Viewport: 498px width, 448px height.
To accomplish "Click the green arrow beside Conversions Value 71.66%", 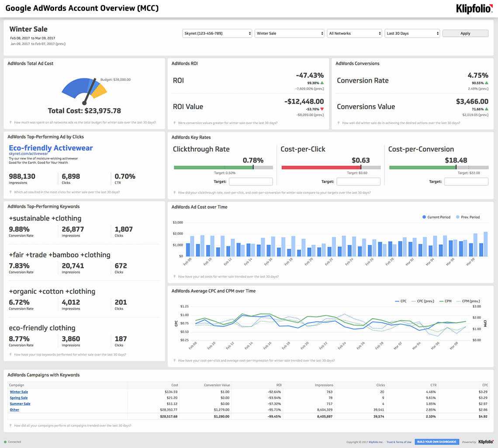I will pos(487,109).
